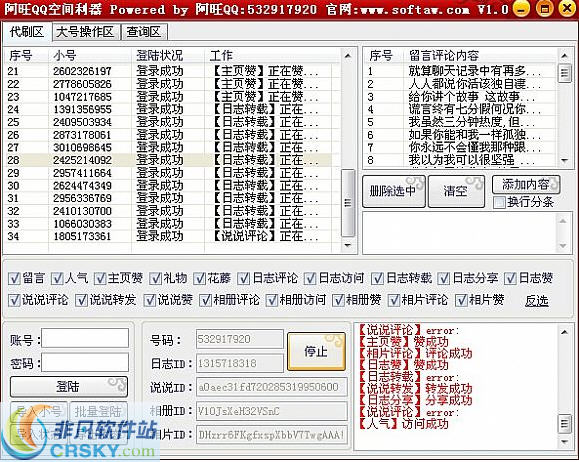Click the 添加内容 button
This screenshot has height=462, width=579.
526,184
